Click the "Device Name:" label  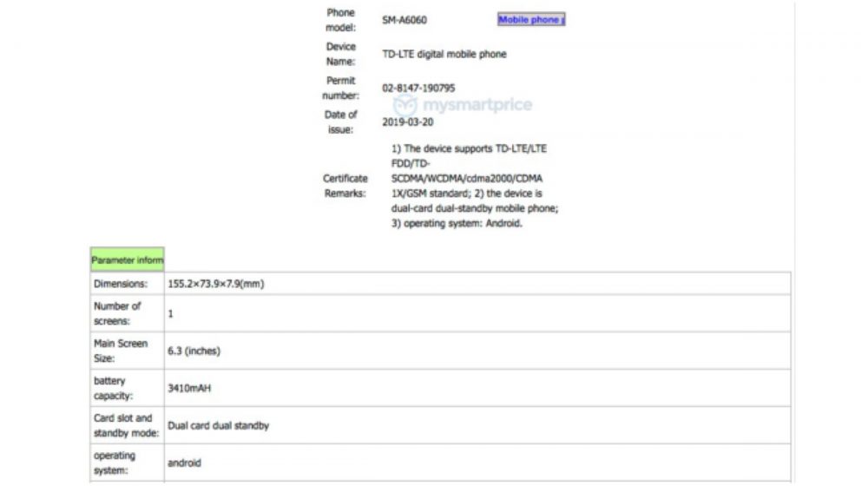pos(340,54)
